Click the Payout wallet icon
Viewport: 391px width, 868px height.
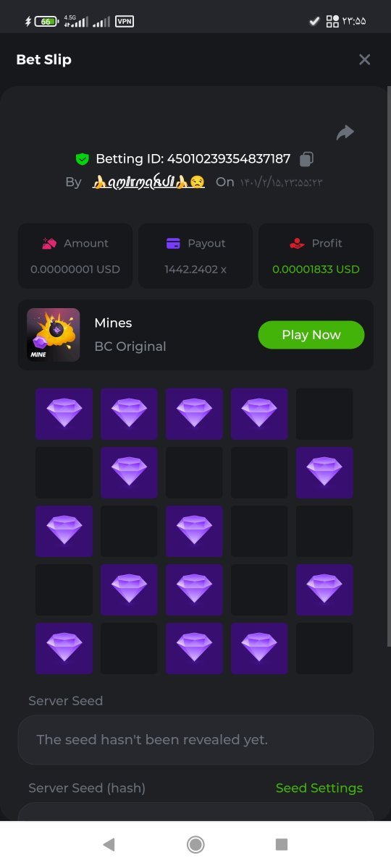tap(173, 243)
